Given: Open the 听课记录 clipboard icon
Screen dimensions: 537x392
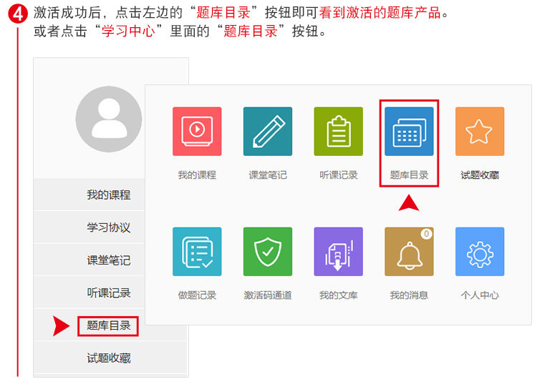Looking at the screenshot, I should [x=339, y=132].
